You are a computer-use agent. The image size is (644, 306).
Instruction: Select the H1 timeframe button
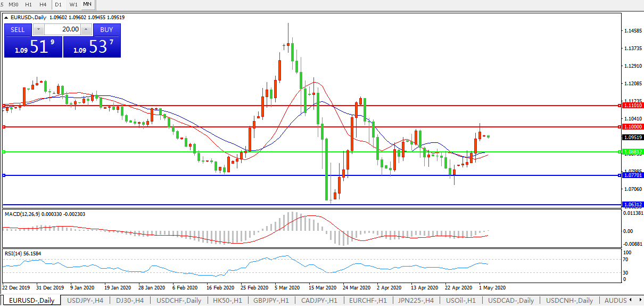29,4
